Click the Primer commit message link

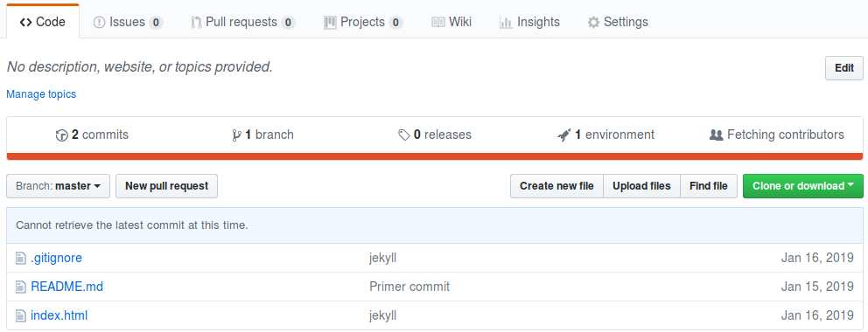409,287
